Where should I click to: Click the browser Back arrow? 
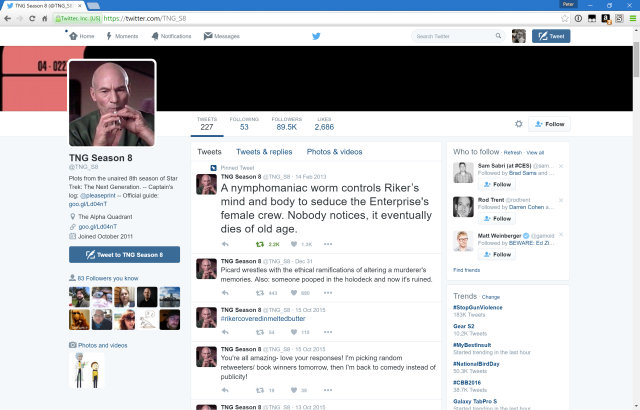pyautogui.click(x=7, y=18)
